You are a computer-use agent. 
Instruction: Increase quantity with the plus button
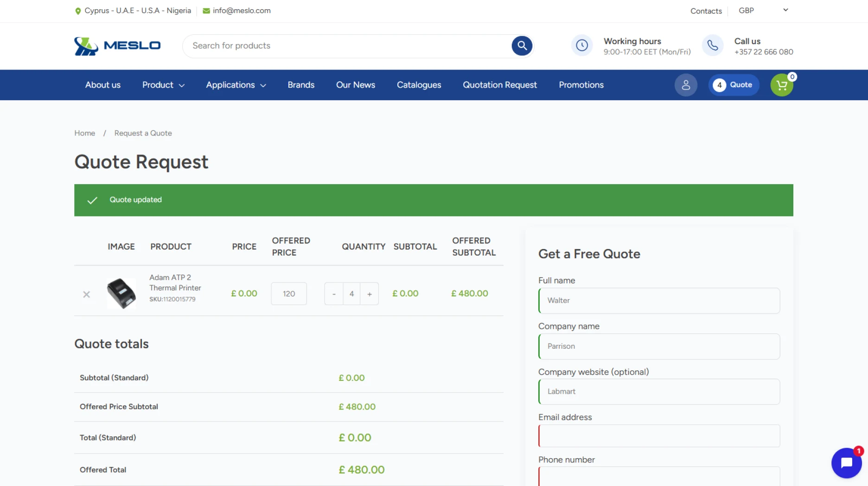tap(370, 294)
